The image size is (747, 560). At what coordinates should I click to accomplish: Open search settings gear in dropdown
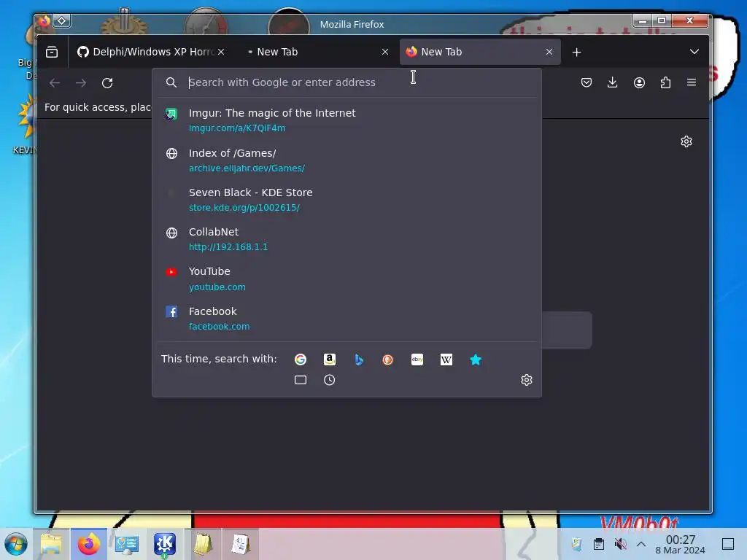(x=527, y=380)
